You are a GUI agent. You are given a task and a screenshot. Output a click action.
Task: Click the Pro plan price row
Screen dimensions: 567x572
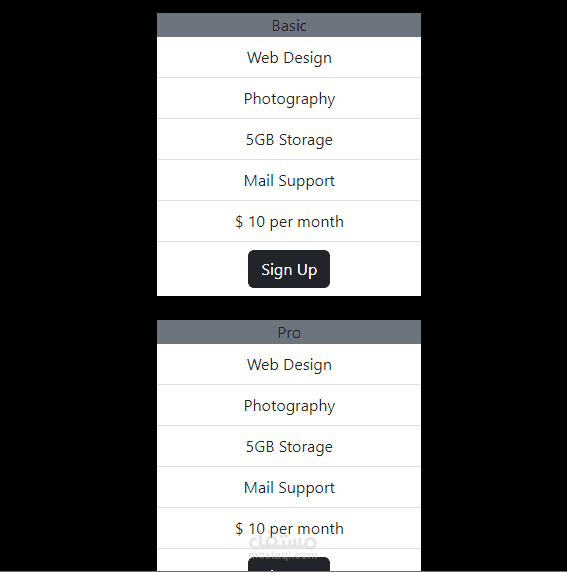click(x=289, y=528)
